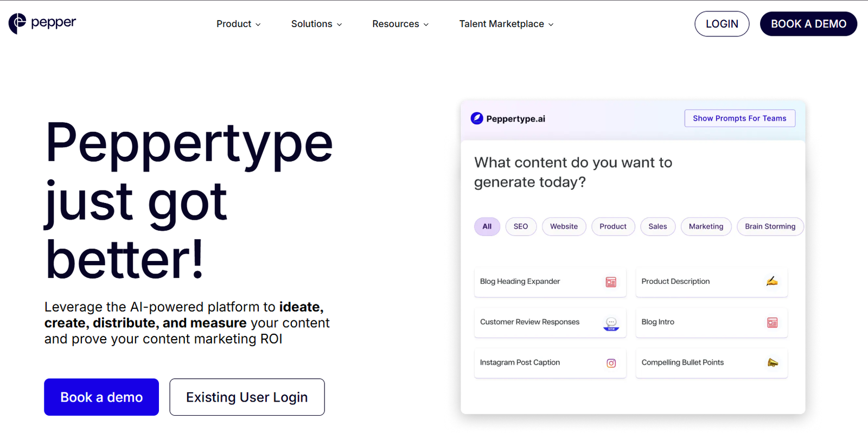Expand the Solutions dropdown menu

coord(316,24)
